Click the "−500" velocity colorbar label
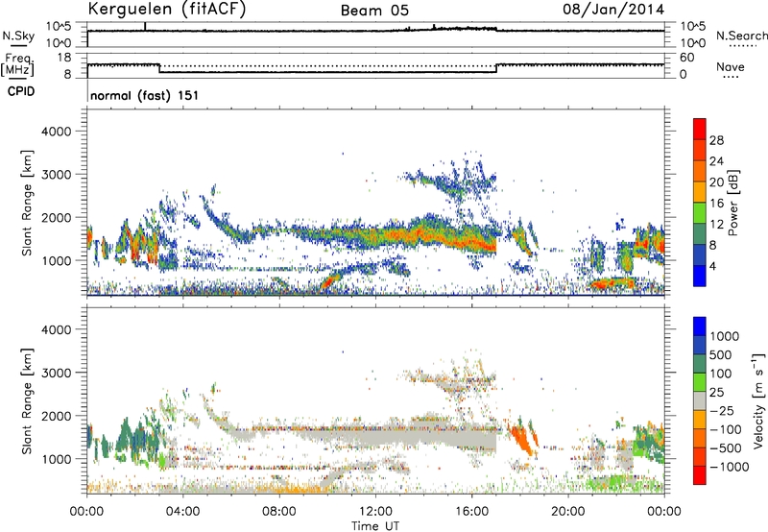This screenshot has height=532, width=768. [x=726, y=448]
